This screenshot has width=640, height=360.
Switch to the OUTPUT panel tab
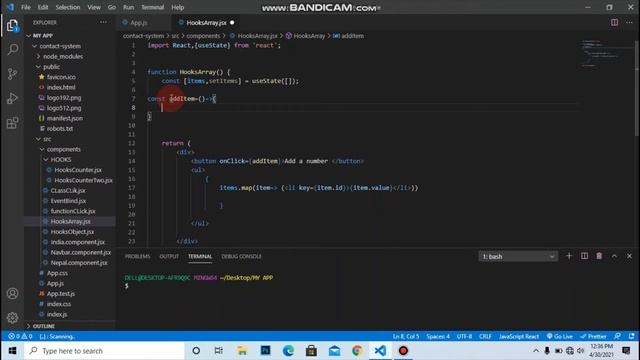point(169,256)
